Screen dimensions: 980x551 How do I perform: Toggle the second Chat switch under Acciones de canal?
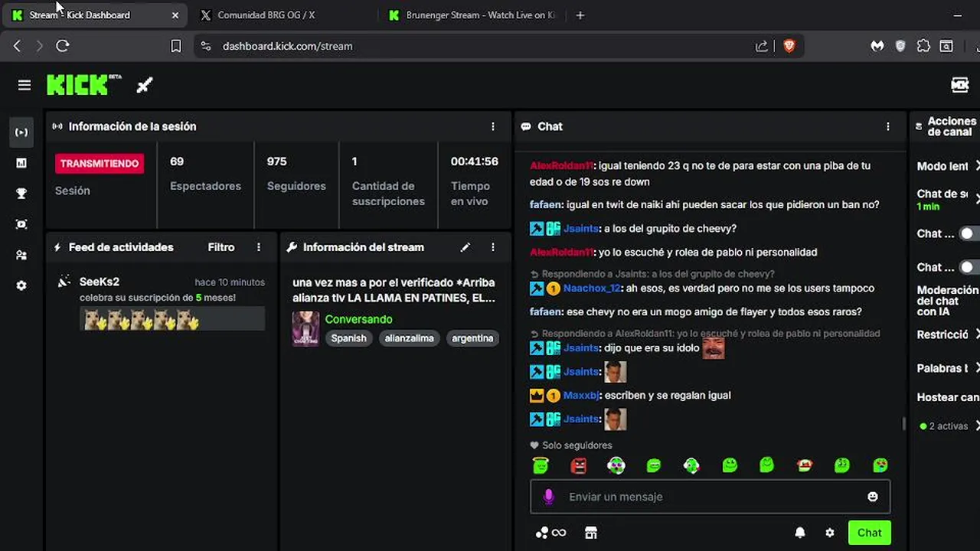969,267
